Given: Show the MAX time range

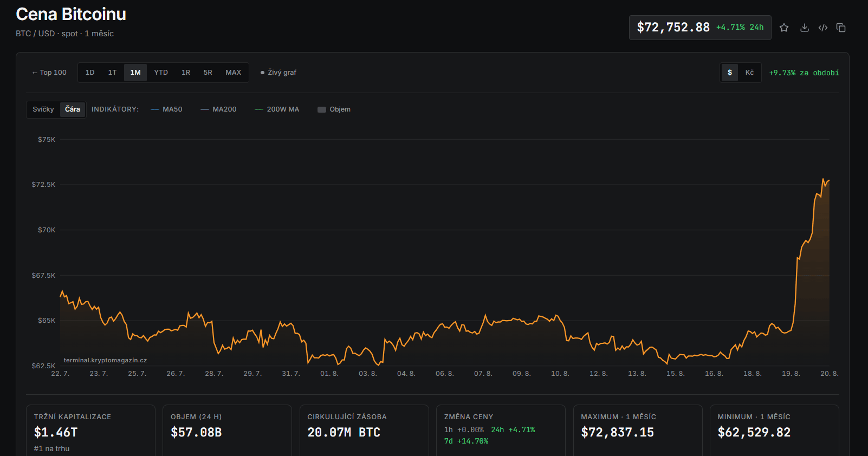Looking at the screenshot, I should pos(234,73).
